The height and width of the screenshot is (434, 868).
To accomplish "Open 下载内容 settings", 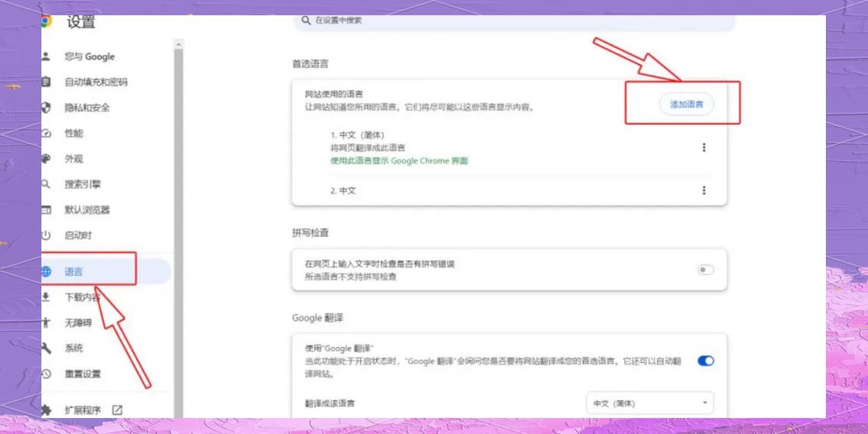I will coord(83,297).
